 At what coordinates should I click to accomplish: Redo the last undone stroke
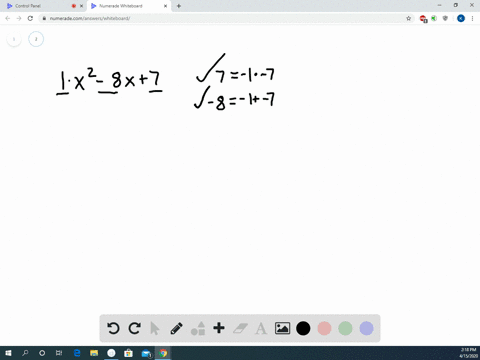tap(135, 328)
